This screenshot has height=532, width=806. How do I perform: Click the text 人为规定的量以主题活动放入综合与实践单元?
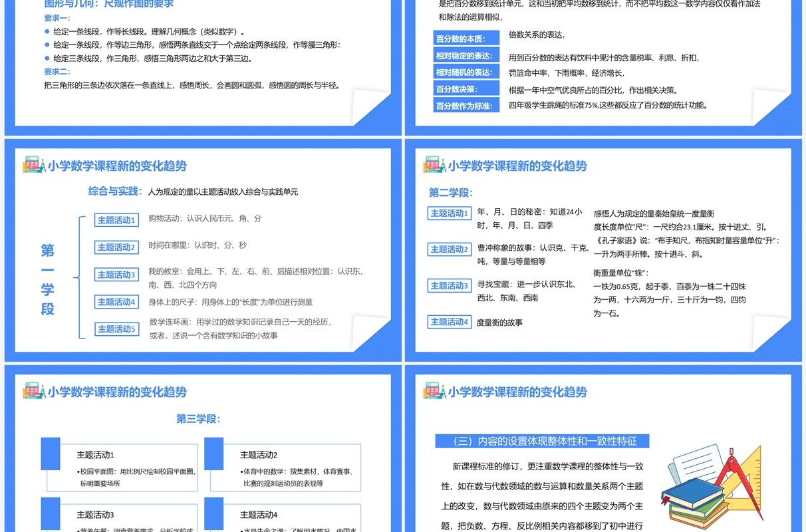click(x=223, y=192)
